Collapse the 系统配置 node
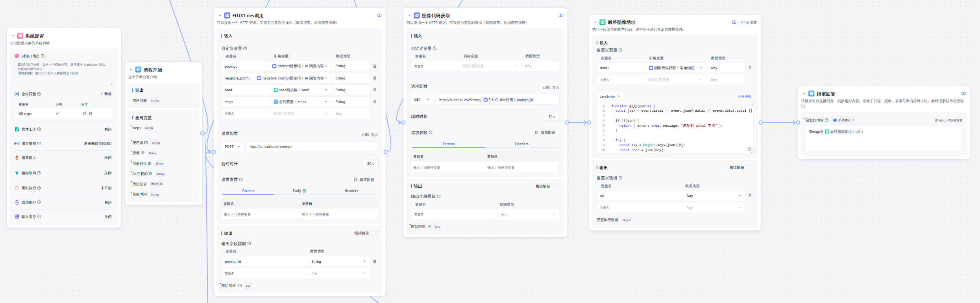This screenshot has height=303, width=980. coord(13,36)
